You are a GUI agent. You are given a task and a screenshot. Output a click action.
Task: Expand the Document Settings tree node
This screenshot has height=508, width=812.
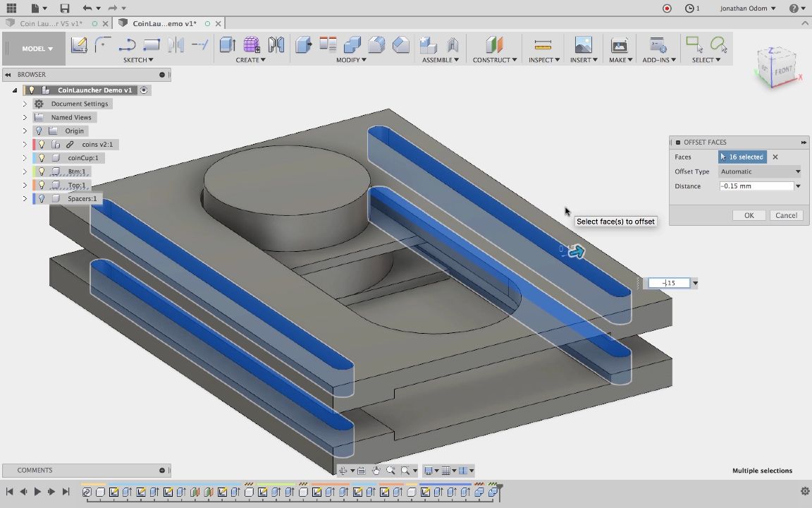(x=25, y=104)
